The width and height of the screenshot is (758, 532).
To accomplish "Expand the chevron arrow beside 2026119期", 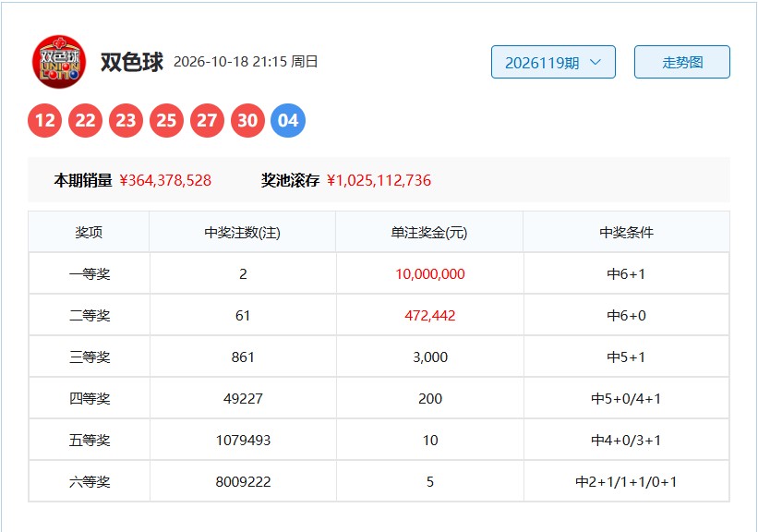I will (x=596, y=62).
